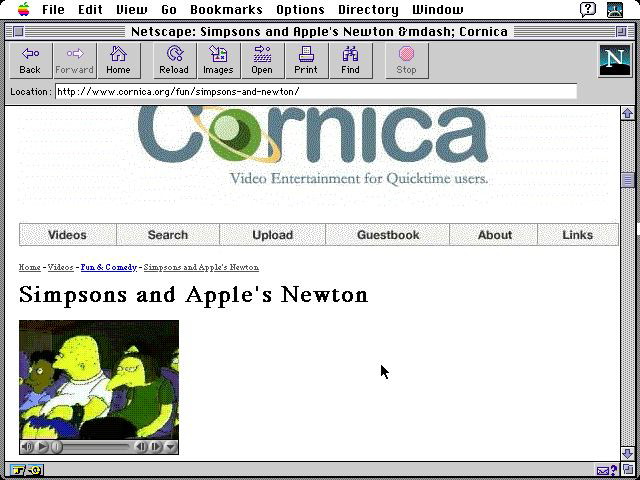
Task: Click the Location URL field
Action: (316, 92)
